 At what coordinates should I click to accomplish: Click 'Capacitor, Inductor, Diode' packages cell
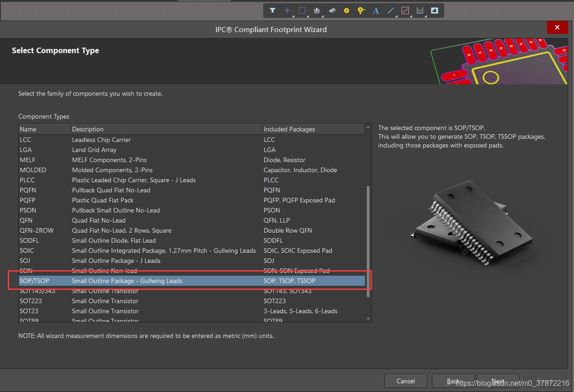(300, 170)
